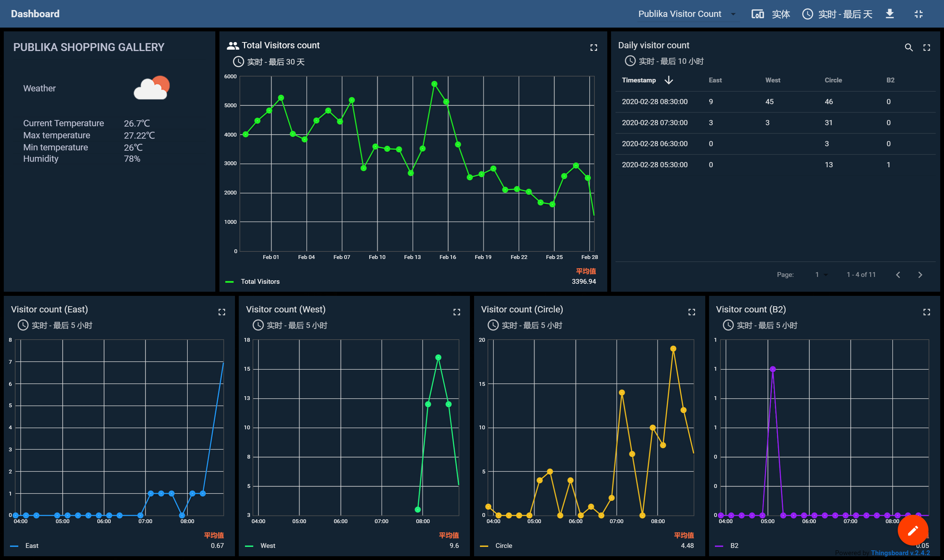The image size is (944, 560).
Task: Enter dashboard edit mode with pencil button
Action: tap(913, 530)
